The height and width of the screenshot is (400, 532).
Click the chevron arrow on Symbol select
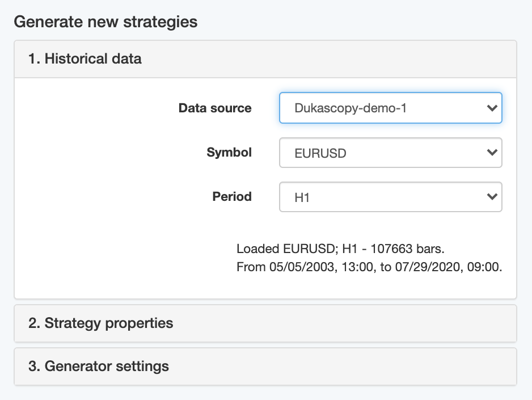click(x=492, y=153)
